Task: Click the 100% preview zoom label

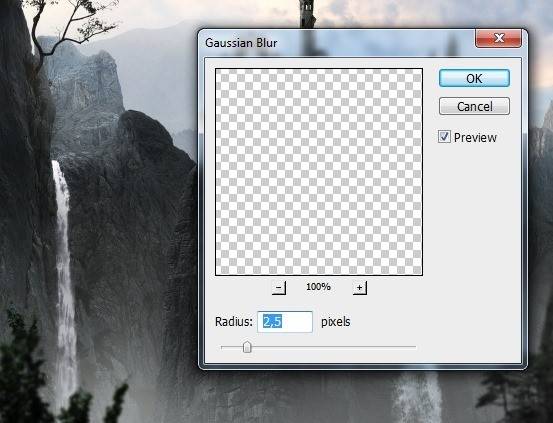Action: 318,287
